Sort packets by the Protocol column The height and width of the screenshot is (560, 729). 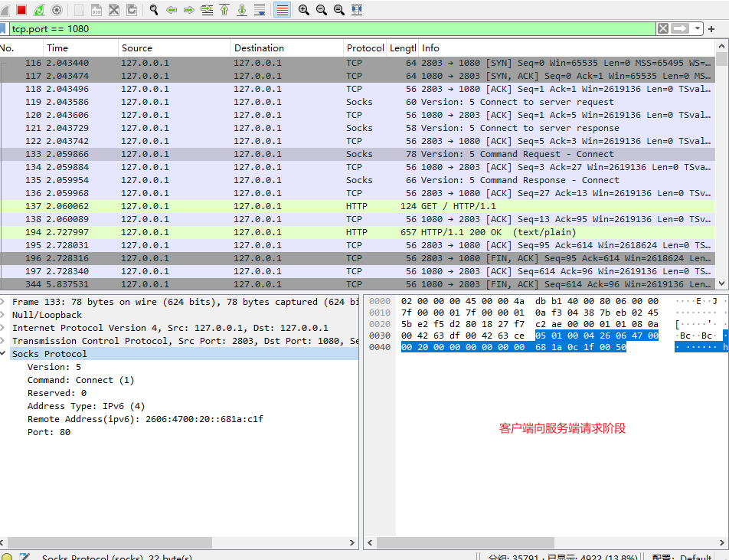click(x=364, y=47)
